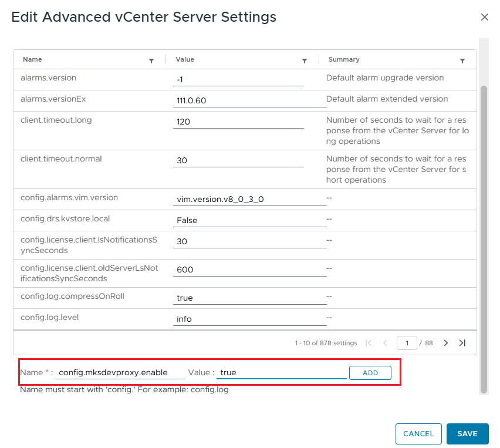This screenshot has width=500, height=448.
Task: Click the page number input box
Action: pos(407,343)
